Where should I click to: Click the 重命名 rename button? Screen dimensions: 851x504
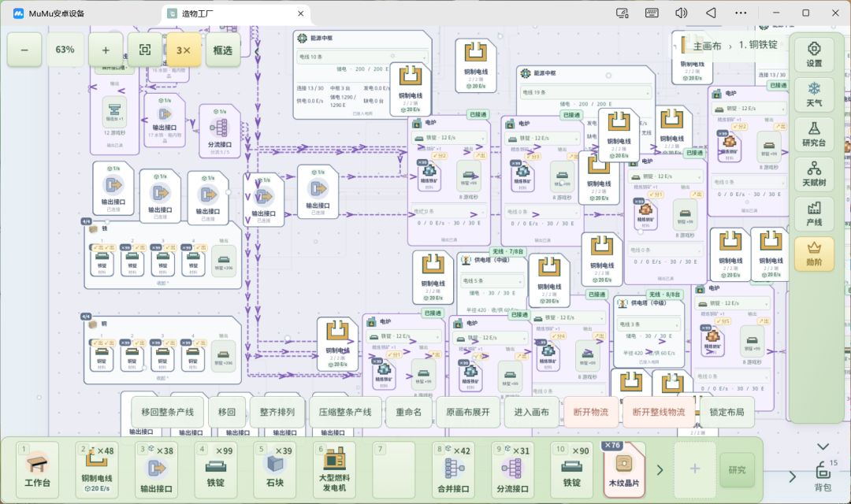point(409,413)
